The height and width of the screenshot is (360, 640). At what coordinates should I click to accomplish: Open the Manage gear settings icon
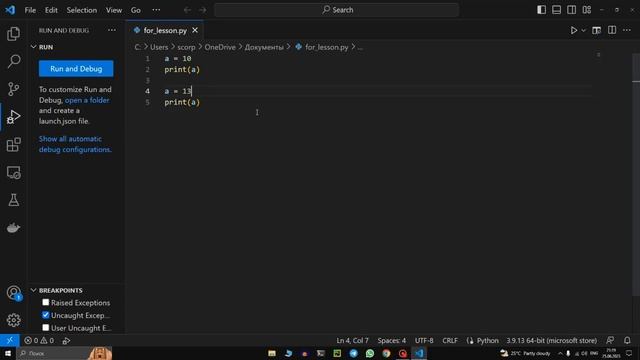pyautogui.click(x=13, y=320)
